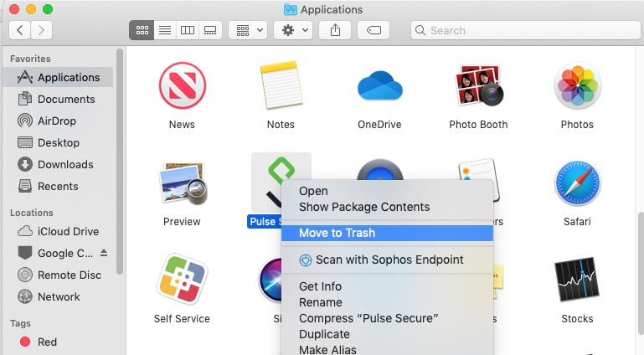The height and width of the screenshot is (355, 644).
Task: Go back with the left arrow button
Action: point(20,30)
